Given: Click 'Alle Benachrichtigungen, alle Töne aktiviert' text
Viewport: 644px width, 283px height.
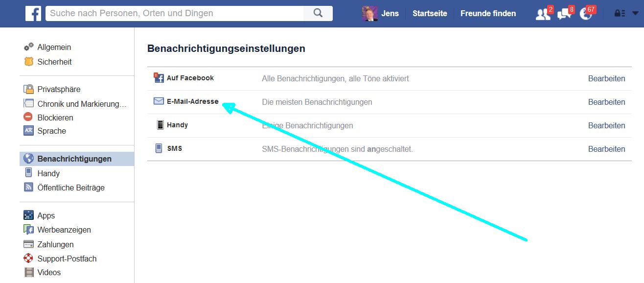Looking at the screenshot, I should [x=335, y=78].
